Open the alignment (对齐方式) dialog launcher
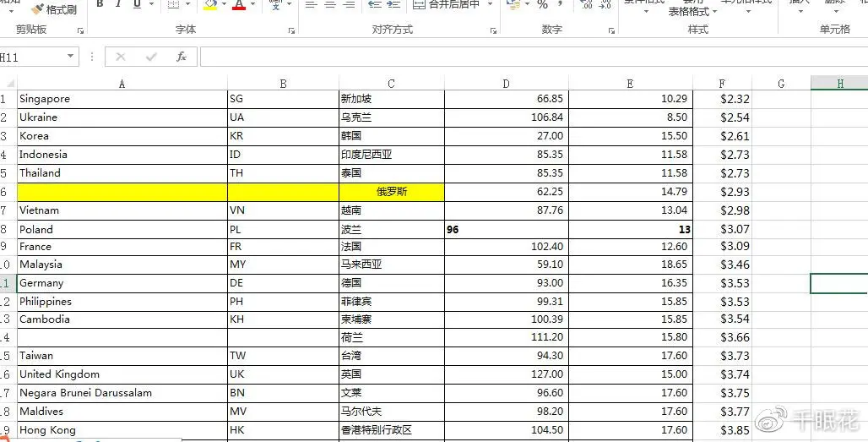Viewport: 868px width, 442px height. tap(493, 31)
